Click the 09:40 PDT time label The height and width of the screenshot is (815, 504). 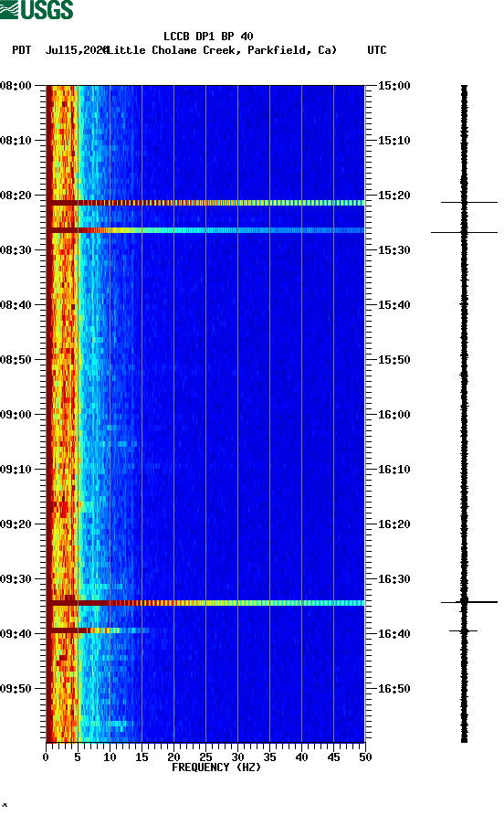16,633
